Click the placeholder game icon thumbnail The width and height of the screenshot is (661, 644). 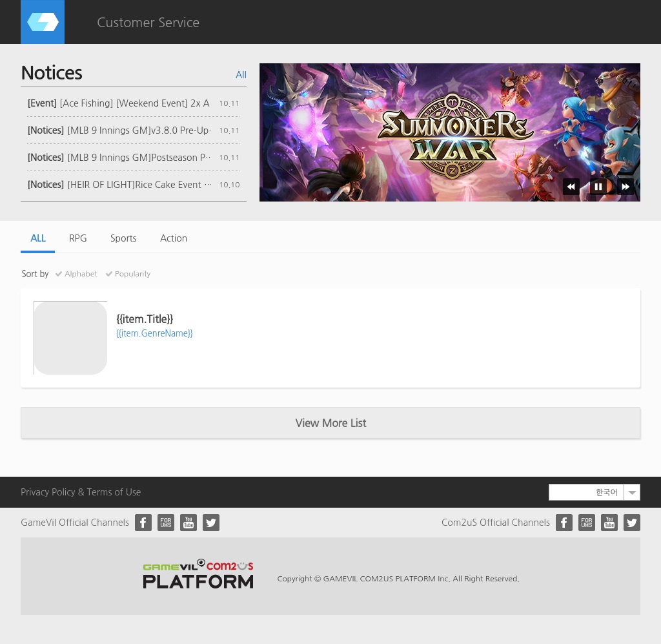point(70,338)
